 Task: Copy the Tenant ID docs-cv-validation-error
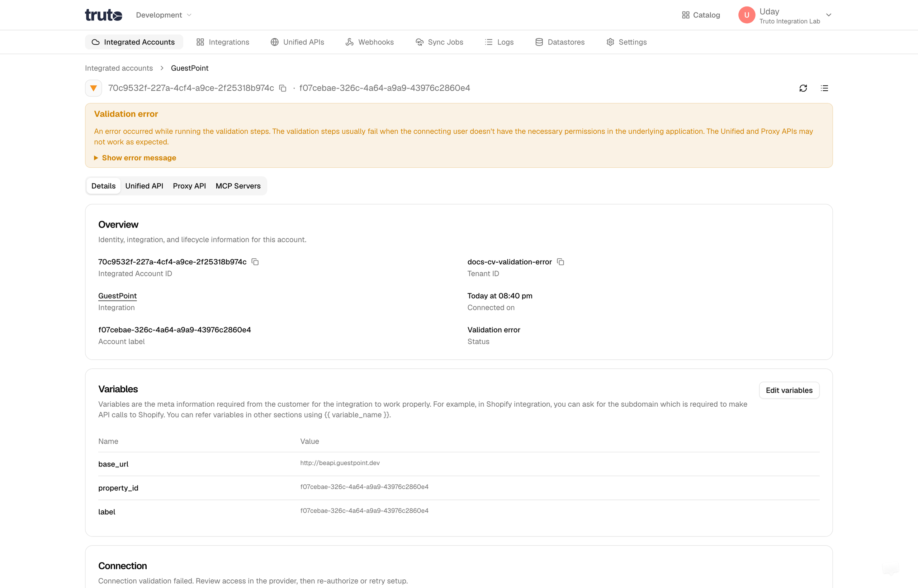coord(560,262)
